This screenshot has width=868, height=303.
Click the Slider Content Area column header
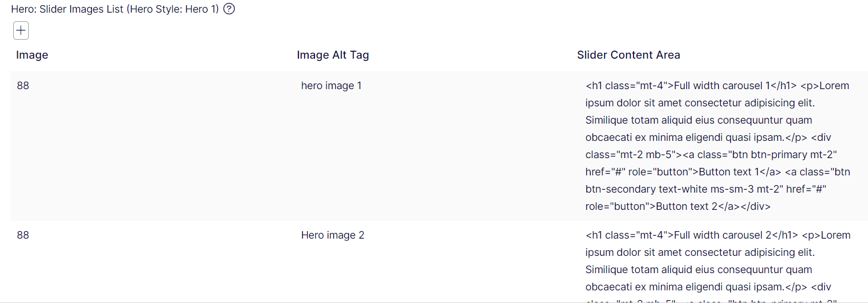(628, 55)
